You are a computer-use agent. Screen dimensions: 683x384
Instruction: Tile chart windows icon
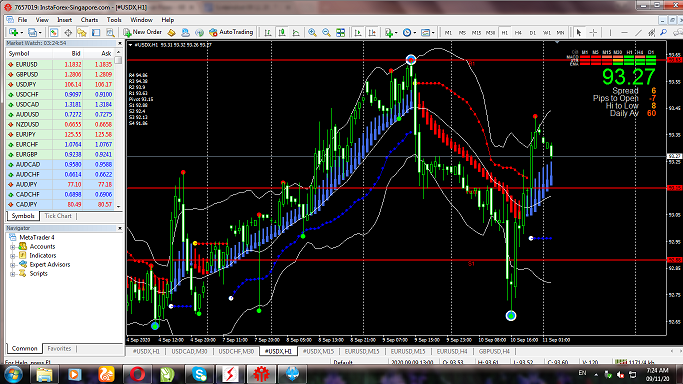point(341,33)
